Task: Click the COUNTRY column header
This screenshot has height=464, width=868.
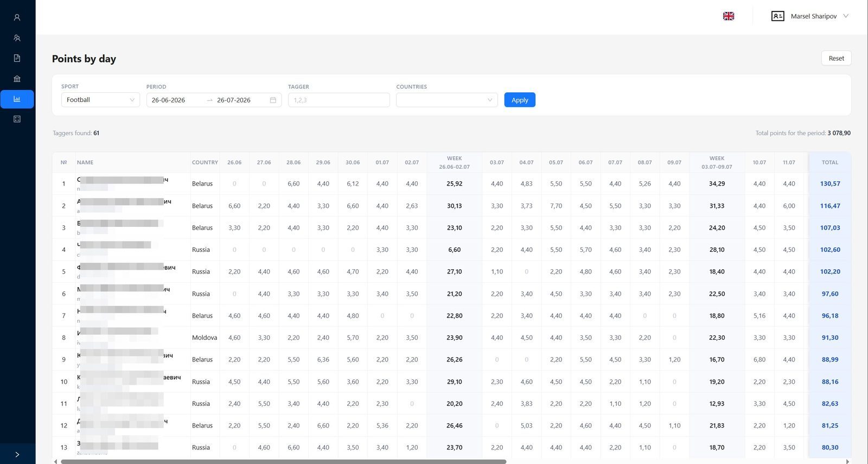Action: (x=205, y=162)
